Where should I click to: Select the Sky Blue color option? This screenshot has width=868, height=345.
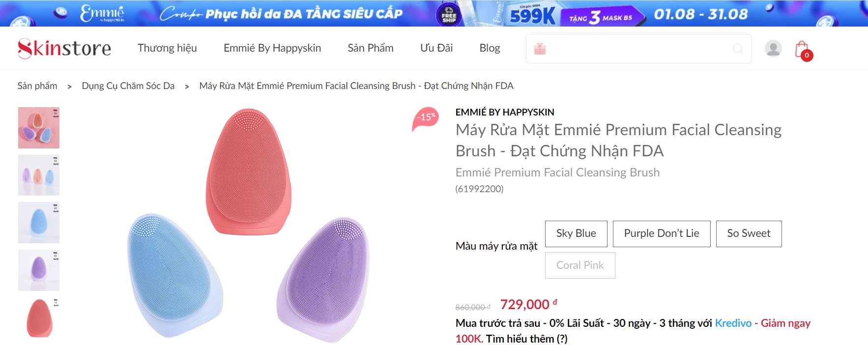576,233
